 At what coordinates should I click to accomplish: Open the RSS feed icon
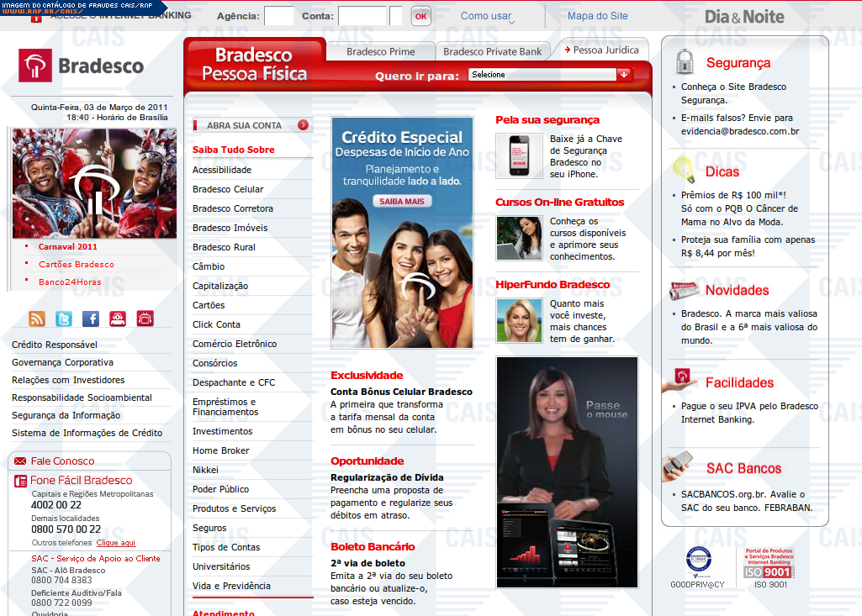[x=37, y=319]
